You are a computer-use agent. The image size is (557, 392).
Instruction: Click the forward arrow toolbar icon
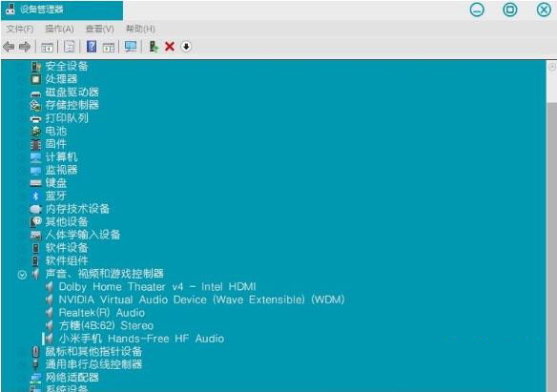pyautogui.click(x=25, y=47)
